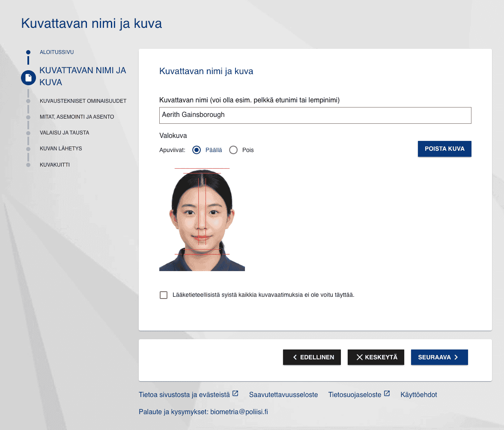Click left chevron on Edellinen button
Viewport: 504px width, 430px height.
pos(295,357)
